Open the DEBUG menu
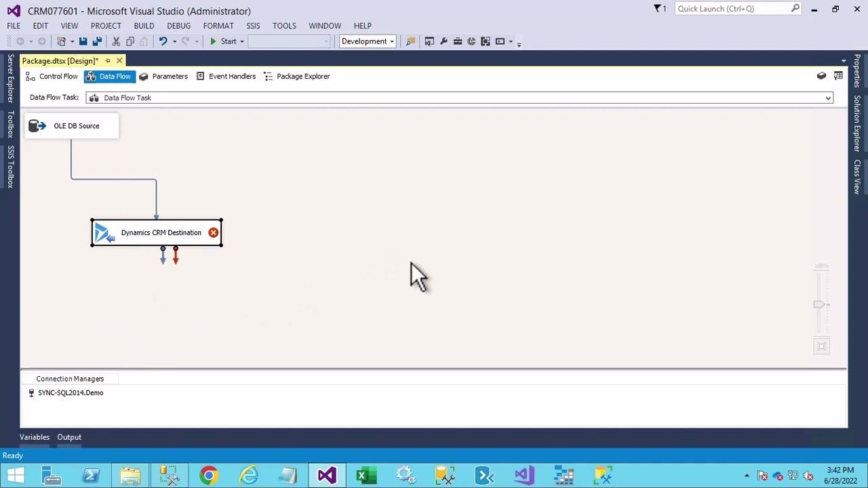 click(179, 26)
